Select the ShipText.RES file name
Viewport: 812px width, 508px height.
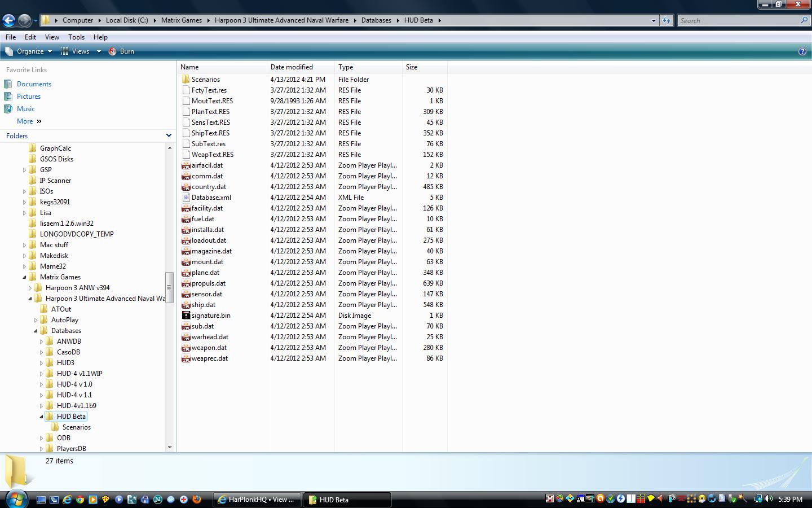210,133
